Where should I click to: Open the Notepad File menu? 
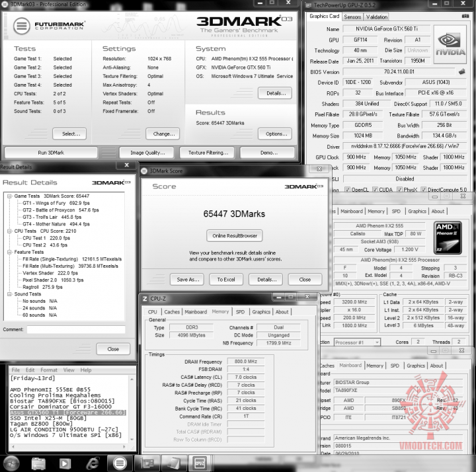(15, 370)
